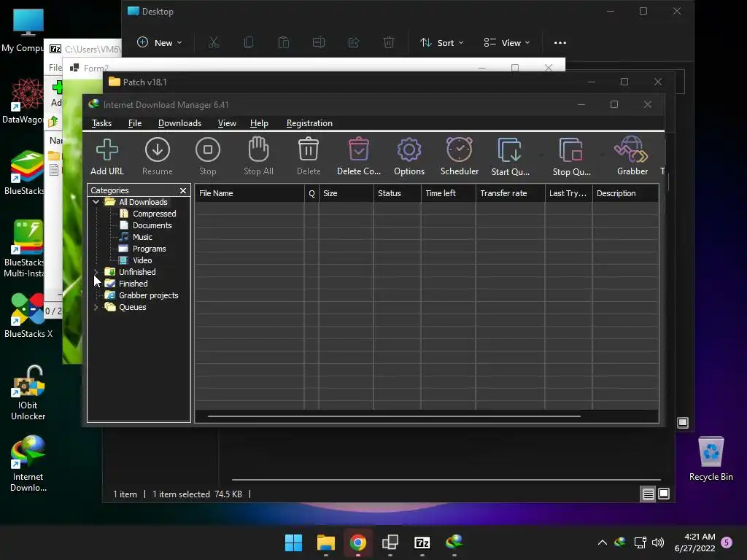Click See more ellipsis in Desktop window
Image resolution: width=747 pixels, height=560 pixels.
pyautogui.click(x=560, y=43)
